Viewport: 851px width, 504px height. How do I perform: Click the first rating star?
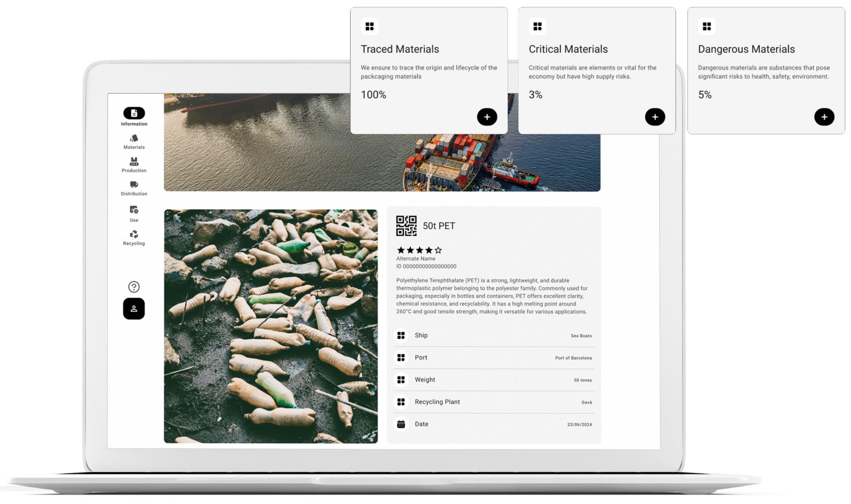(x=401, y=250)
